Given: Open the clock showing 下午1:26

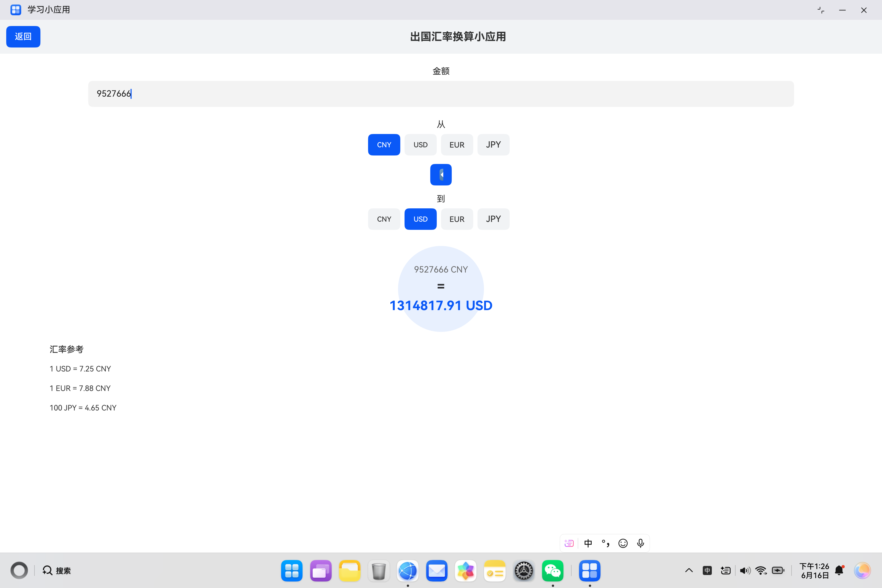Looking at the screenshot, I should pos(814,570).
